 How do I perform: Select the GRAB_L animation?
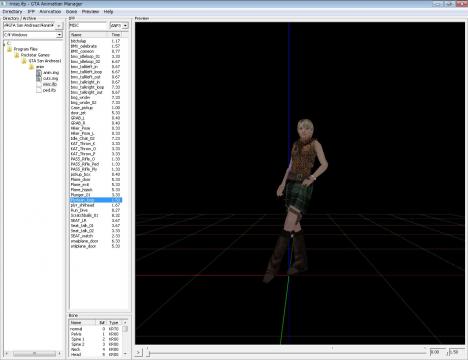pos(96,118)
